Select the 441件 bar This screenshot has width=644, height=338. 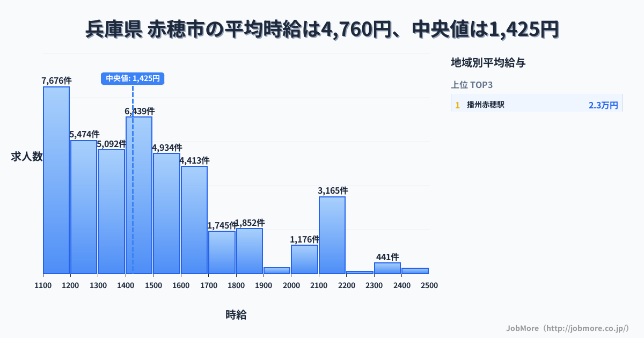click(387, 268)
